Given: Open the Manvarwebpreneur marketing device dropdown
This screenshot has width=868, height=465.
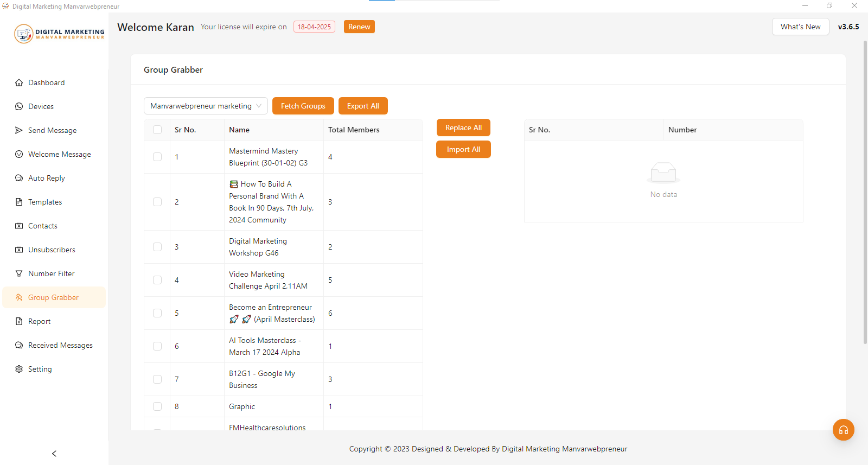Looking at the screenshot, I should pos(206,106).
